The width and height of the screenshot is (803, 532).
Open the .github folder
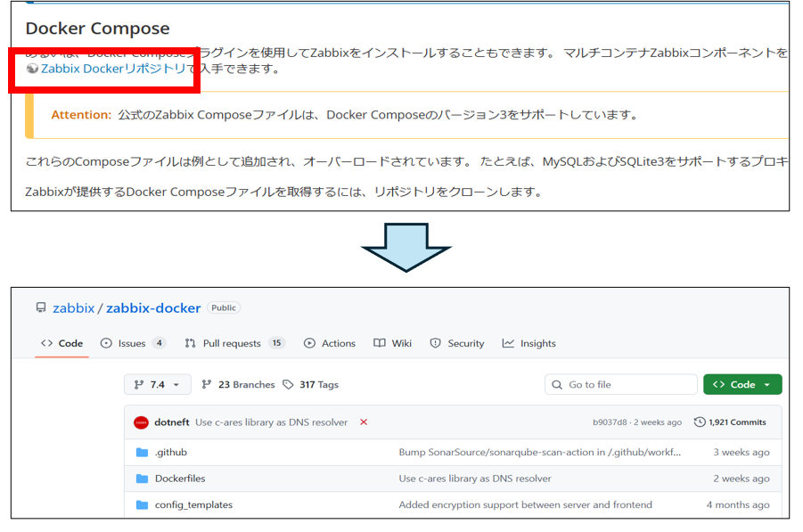(170, 453)
